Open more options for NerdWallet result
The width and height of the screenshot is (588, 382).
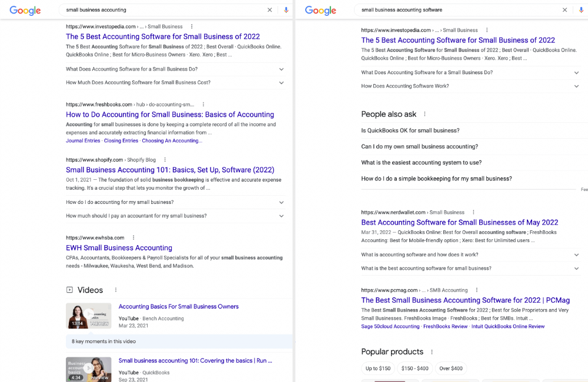point(473,212)
